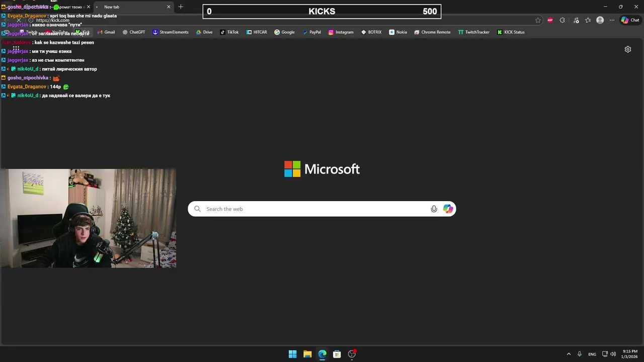
Task: Open page settings gear on new tab
Action: 628,49
